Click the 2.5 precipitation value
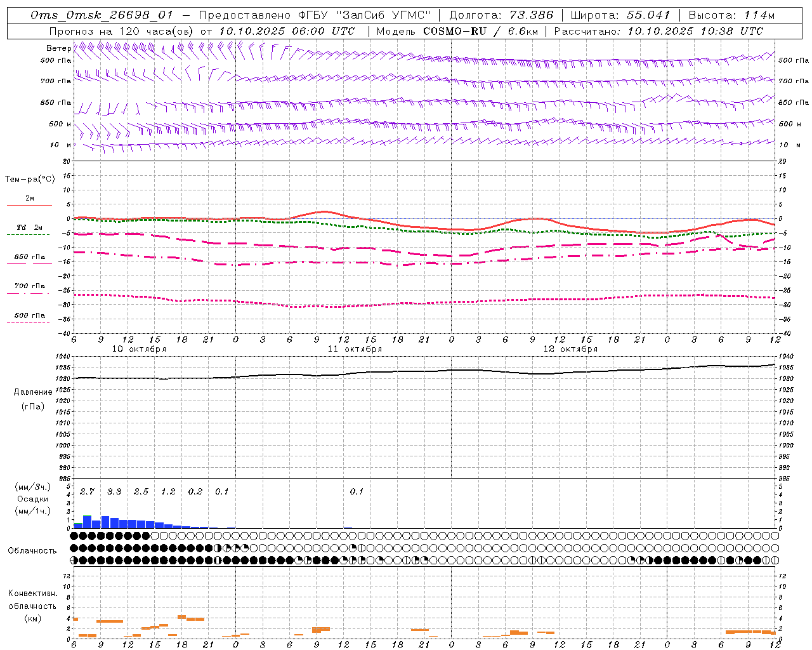812x650 pixels. [x=141, y=492]
